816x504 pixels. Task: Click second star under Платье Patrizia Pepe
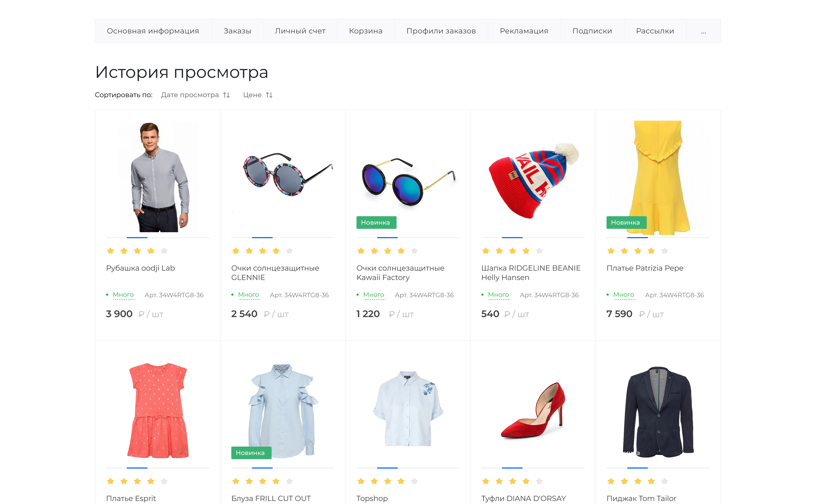pos(624,251)
